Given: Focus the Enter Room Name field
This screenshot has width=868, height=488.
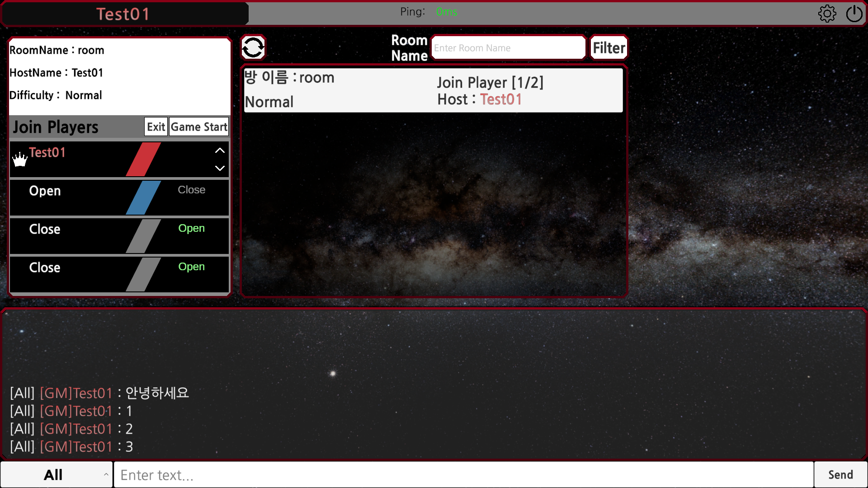Looking at the screenshot, I should (x=508, y=48).
